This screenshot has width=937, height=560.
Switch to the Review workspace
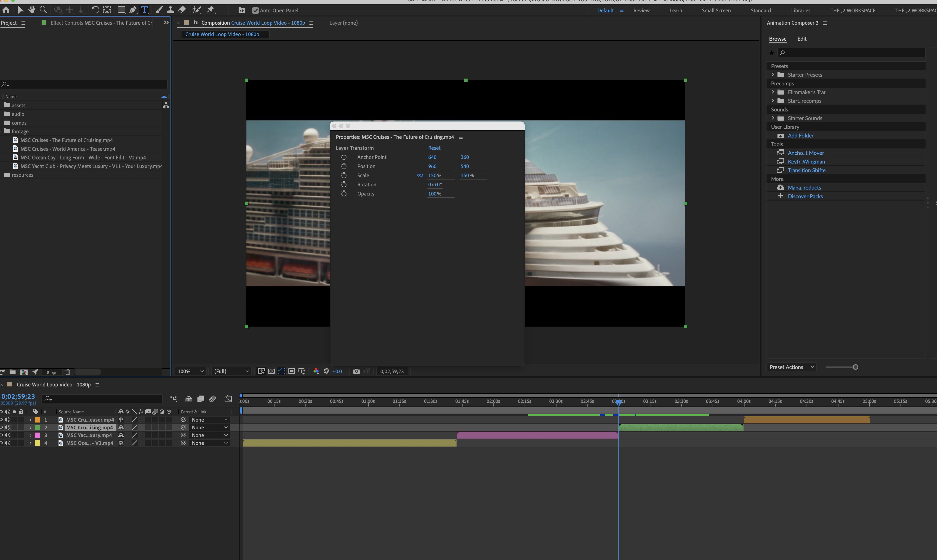click(641, 11)
